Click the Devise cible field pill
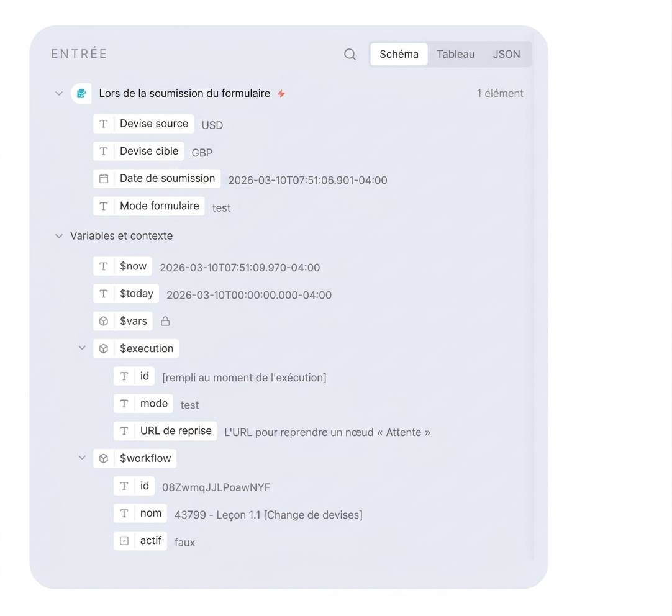672x616 pixels. (138, 152)
